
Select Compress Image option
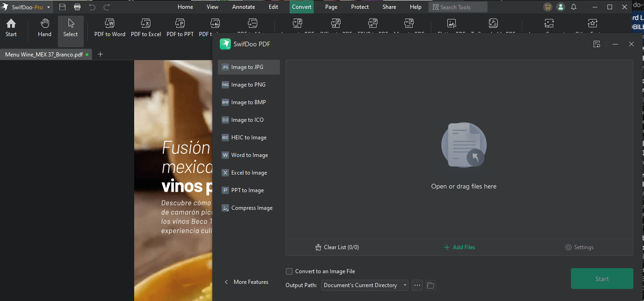click(x=249, y=208)
